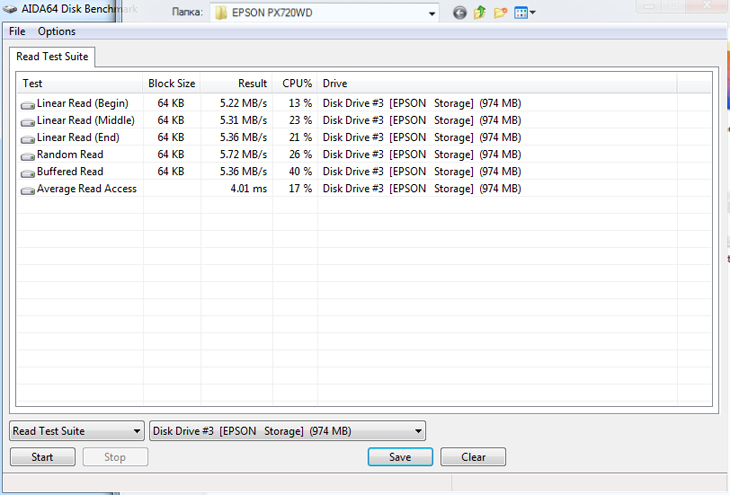Expand the EPSON PX720WD folder dropdown
This screenshot has height=495, width=730.
coord(432,14)
